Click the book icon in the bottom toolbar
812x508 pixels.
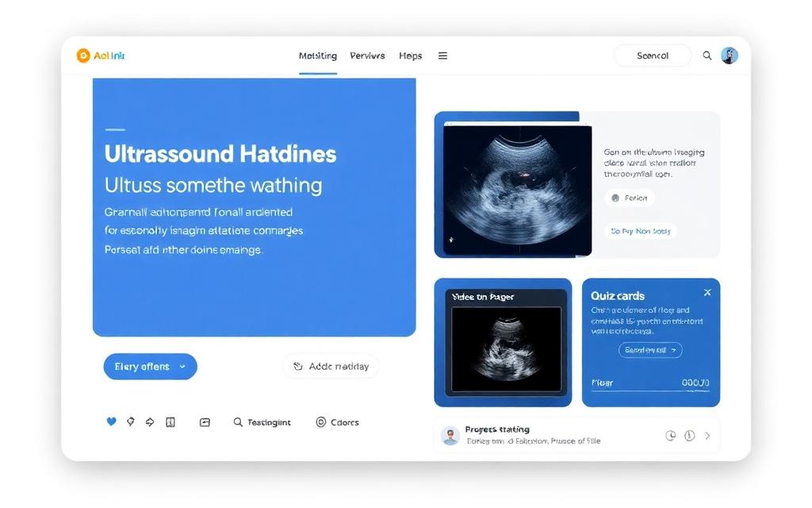(x=170, y=422)
